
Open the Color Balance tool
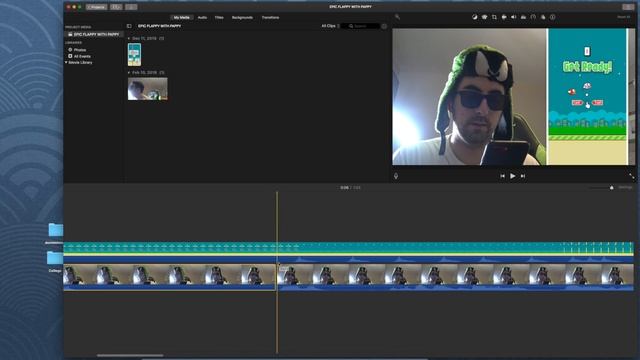tap(474, 17)
